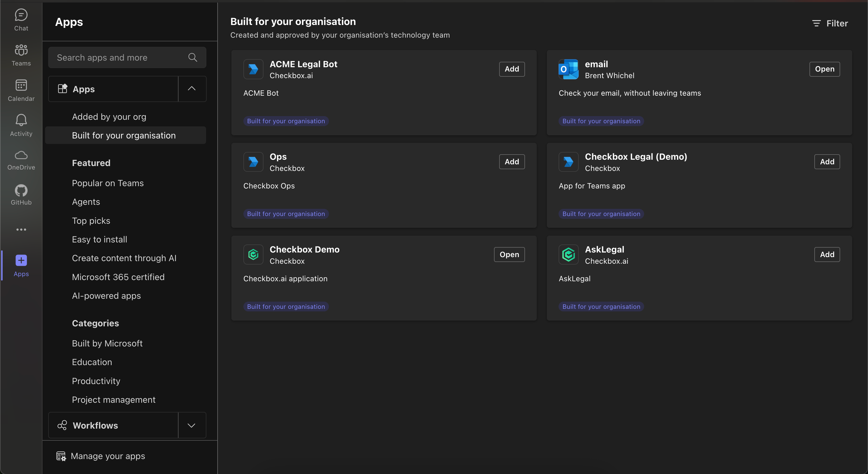Click the Workflows section label
Image resolution: width=868 pixels, height=474 pixels.
tap(95, 425)
